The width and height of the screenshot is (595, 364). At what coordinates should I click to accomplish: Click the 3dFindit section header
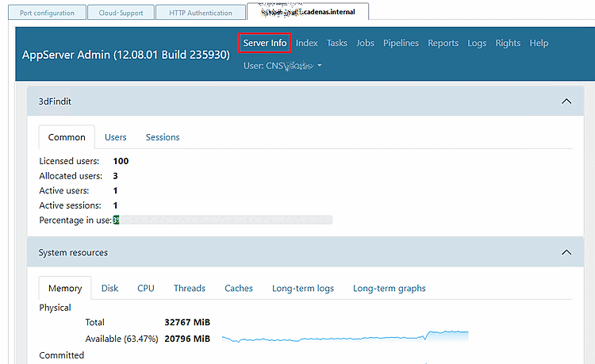(305, 102)
